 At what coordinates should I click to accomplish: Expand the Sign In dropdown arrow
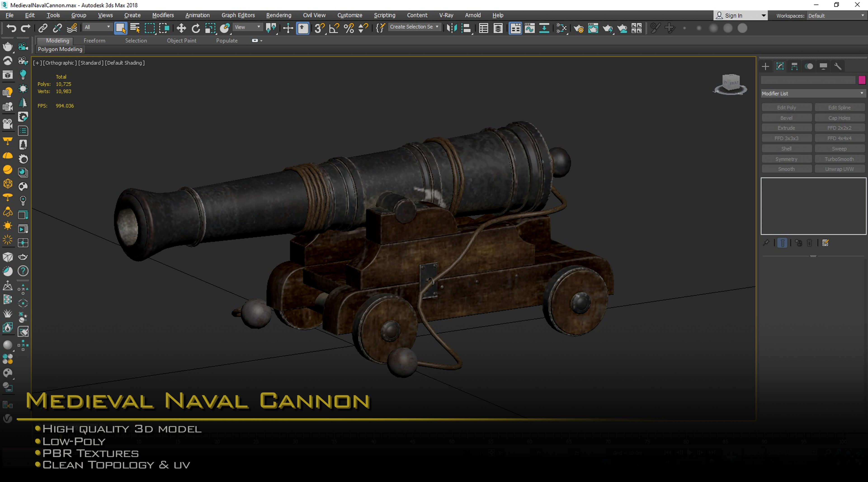(763, 16)
